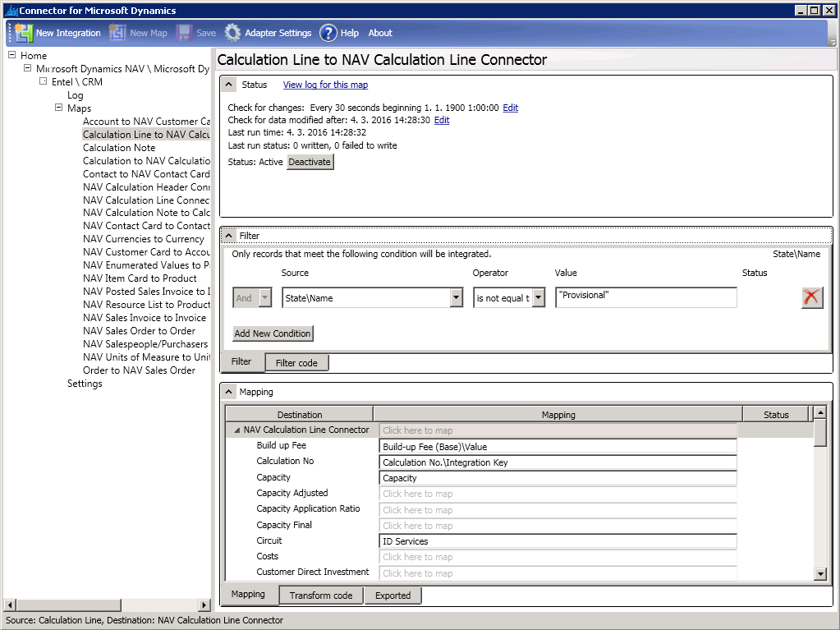
Task: Click the New Map toolbar icon
Action: tap(117, 33)
